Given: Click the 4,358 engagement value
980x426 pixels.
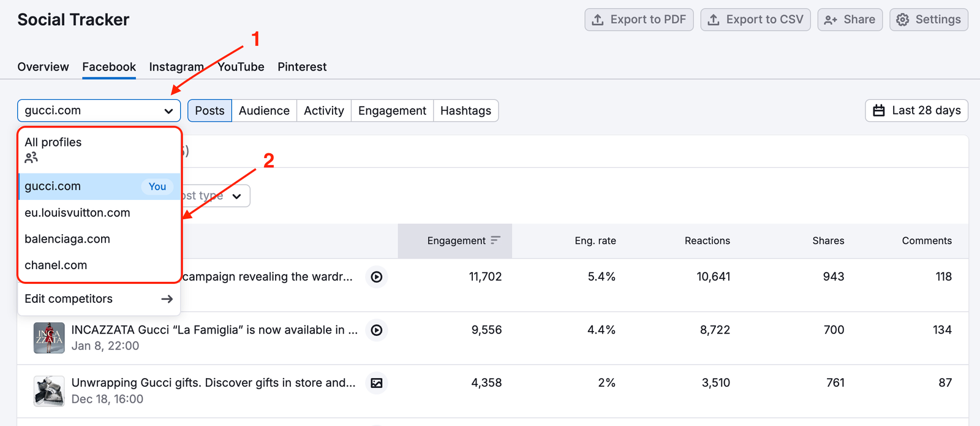Looking at the screenshot, I should (486, 382).
